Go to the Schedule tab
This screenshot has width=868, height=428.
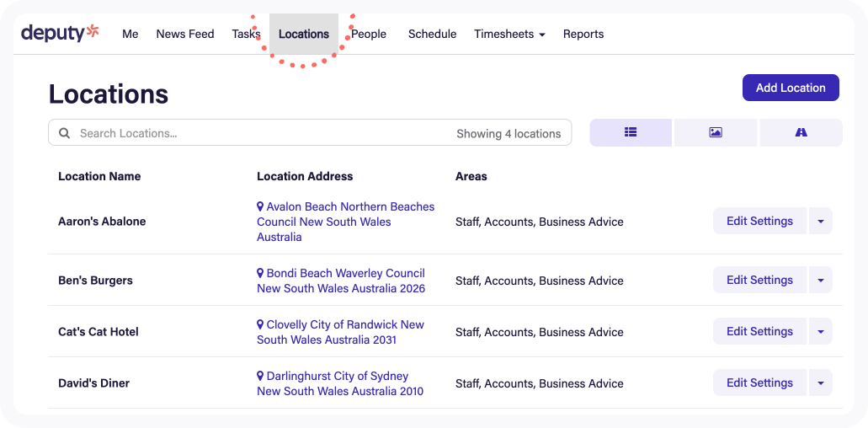[x=433, y=34]
